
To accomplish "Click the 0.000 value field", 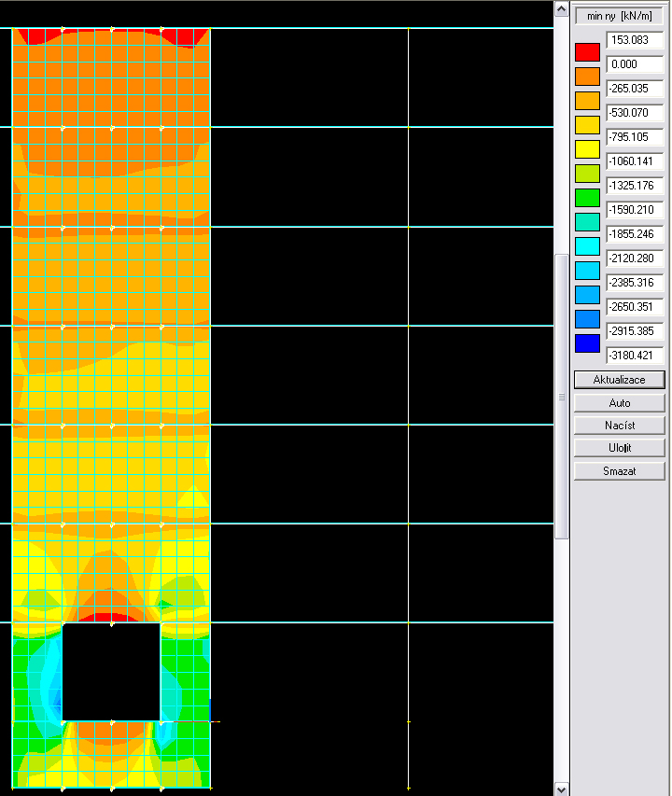I will pos(635,64).
